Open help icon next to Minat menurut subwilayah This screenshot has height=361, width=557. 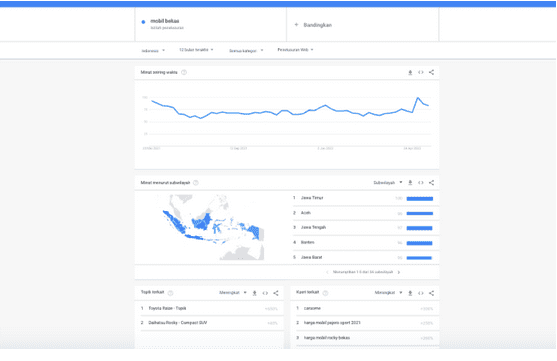point(196,183)
